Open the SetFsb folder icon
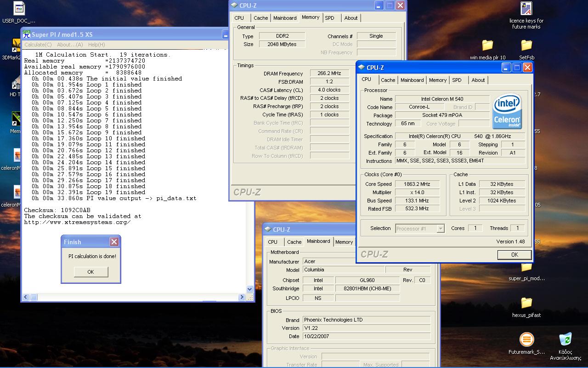This screenshot has width=588, height=368. click(526, 45)
